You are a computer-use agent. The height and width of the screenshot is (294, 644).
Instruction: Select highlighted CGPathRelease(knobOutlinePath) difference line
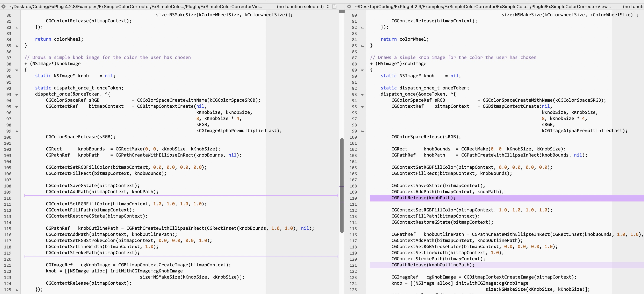click(433, 265)
